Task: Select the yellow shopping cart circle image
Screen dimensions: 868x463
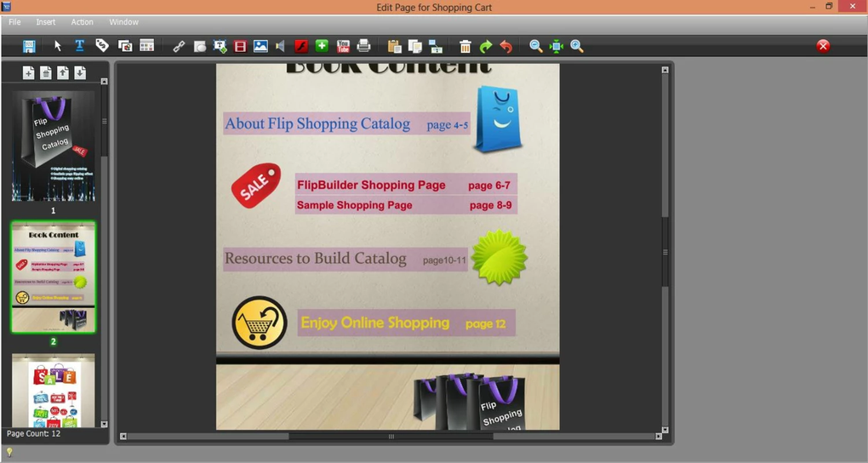Action: coord(260,323)
